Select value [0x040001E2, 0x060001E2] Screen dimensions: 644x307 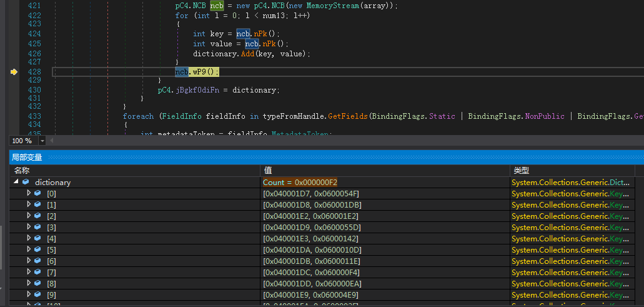click(x=311, y=216)
